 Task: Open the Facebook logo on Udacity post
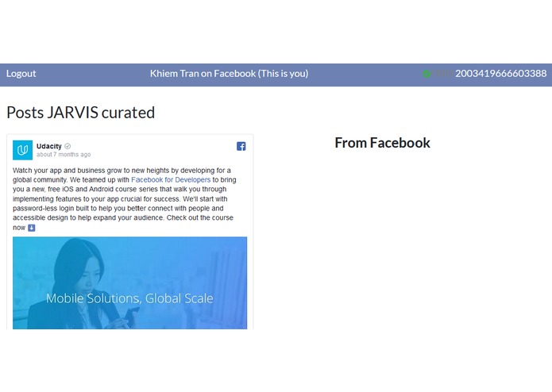(241, 146)
